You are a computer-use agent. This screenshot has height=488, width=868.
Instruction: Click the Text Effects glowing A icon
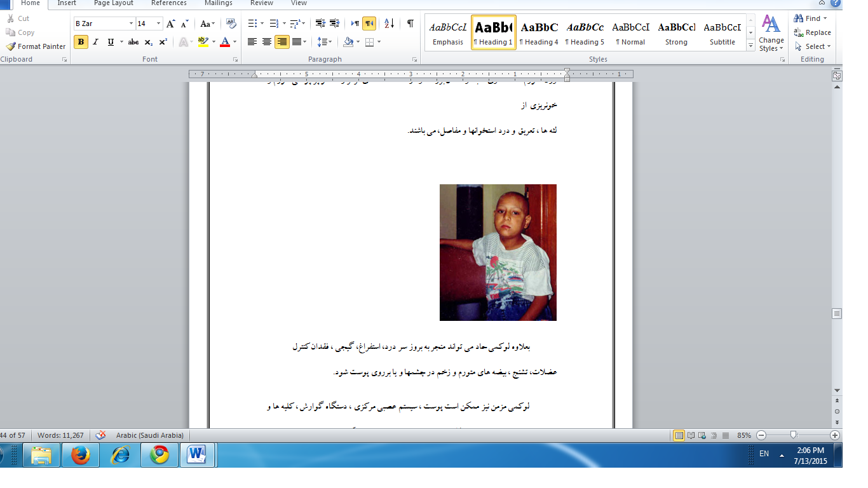pyautogui.click(x=184, y=42)
